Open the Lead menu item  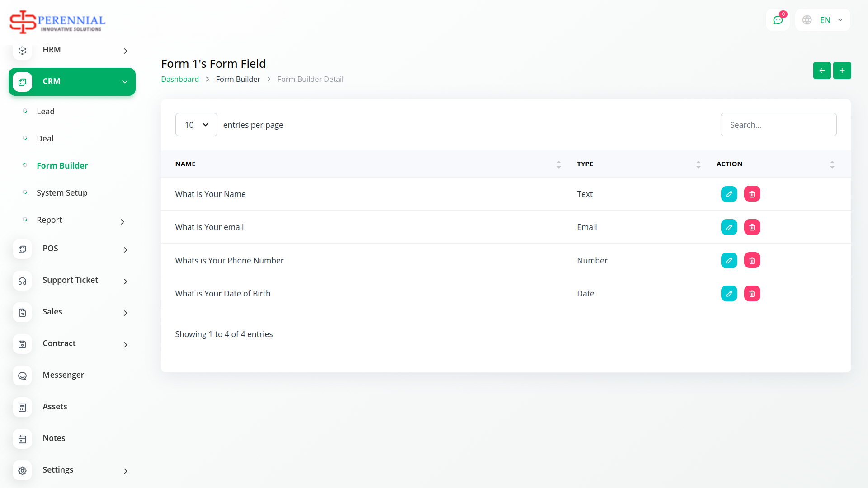[x=46, y=112]
